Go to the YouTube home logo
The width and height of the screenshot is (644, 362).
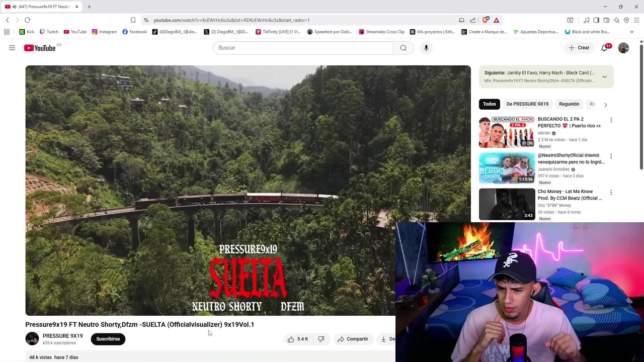click(40, 48)
